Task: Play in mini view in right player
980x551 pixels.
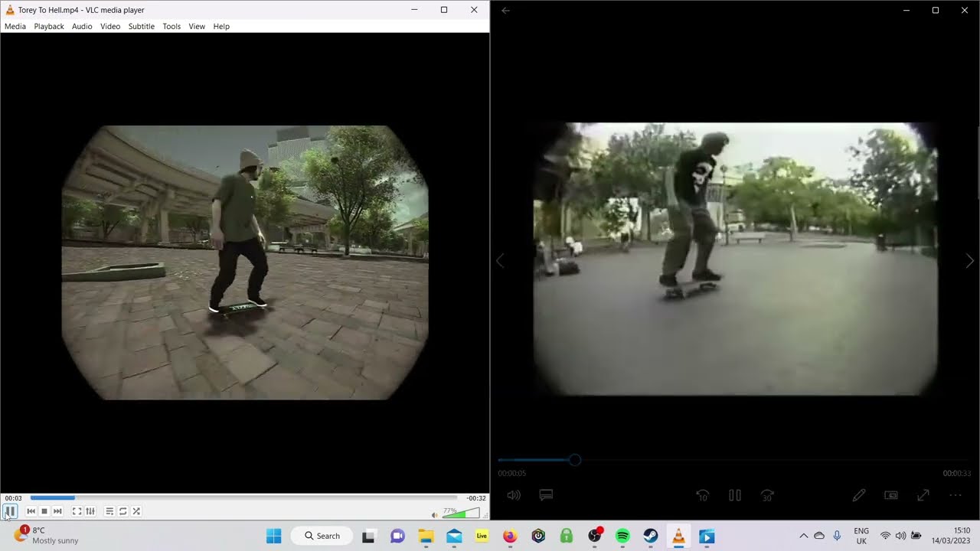Action: pos(891,495)
